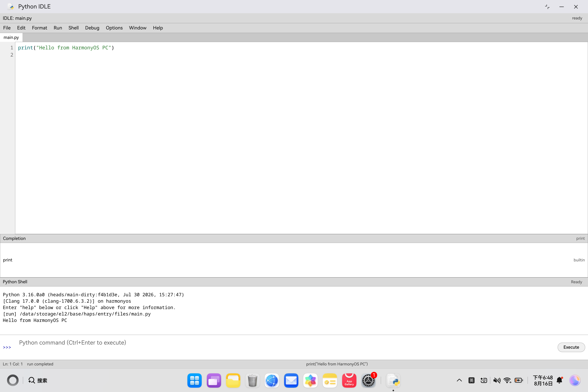Open the HarmonyOS launcher circle button
The height and width of the screenshot is (392, 588).
click(x=13, y=380)
